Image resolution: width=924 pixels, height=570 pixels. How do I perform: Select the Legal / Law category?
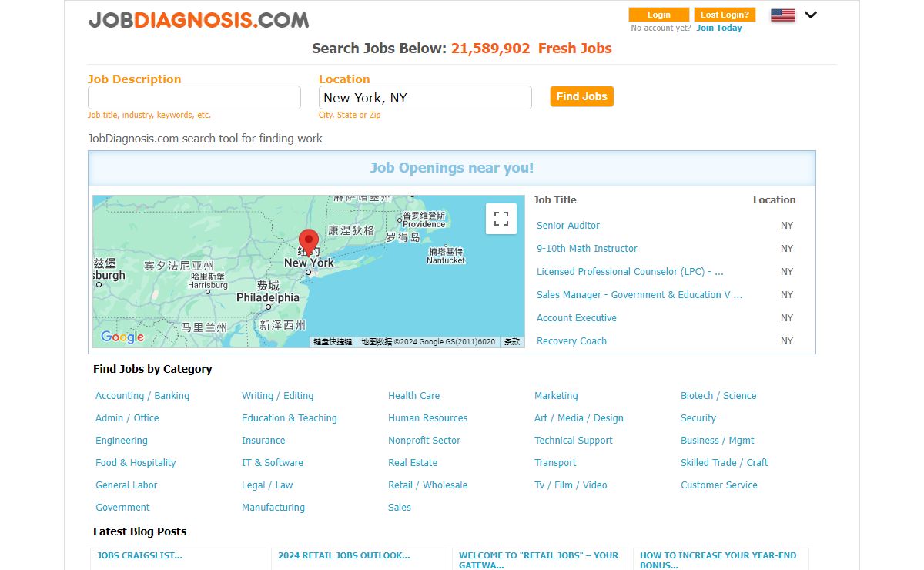(267, 485)
